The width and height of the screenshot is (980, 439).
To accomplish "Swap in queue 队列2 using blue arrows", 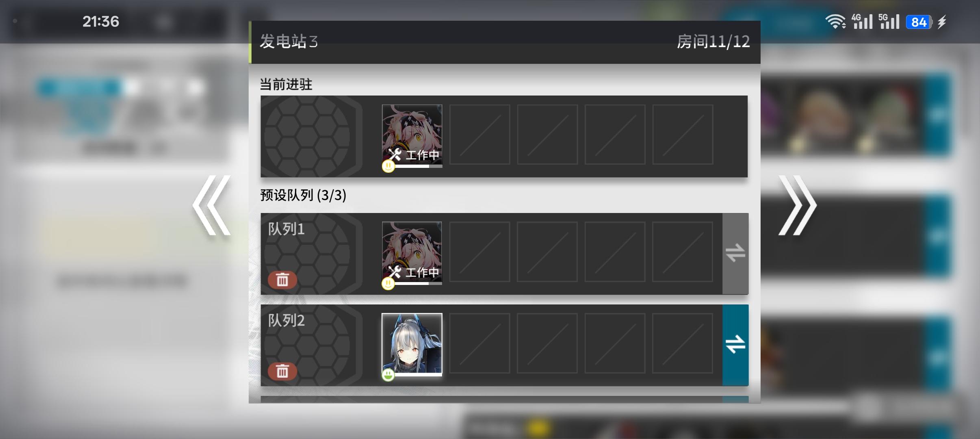I will [735, 345].
